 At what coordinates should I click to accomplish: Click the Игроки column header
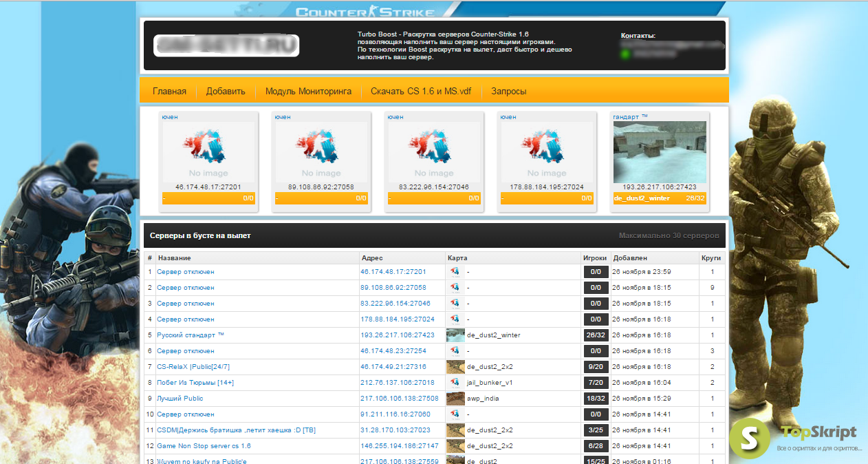tap(595, 258)
